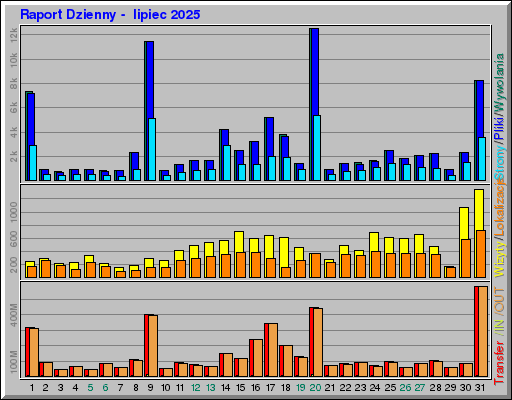Select the green weekend day label 5
This screenshot has height=400, width=512.
click(91, 388)
